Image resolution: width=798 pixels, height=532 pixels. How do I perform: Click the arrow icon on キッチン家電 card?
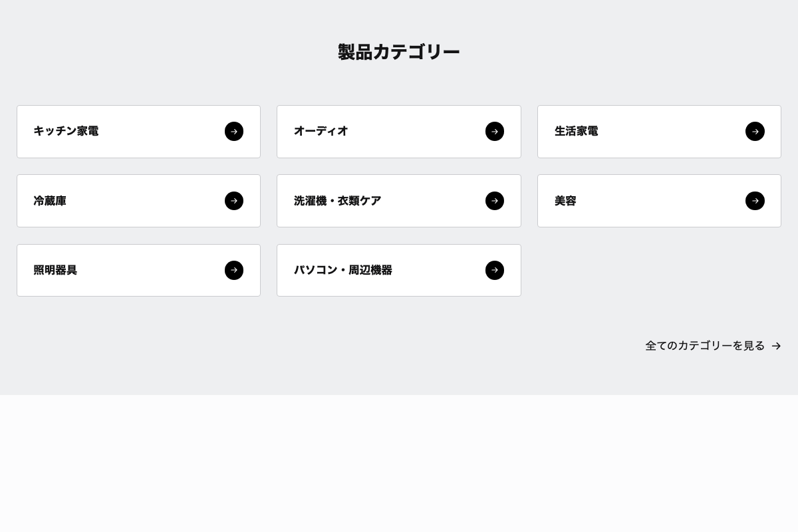click(234, 131)
